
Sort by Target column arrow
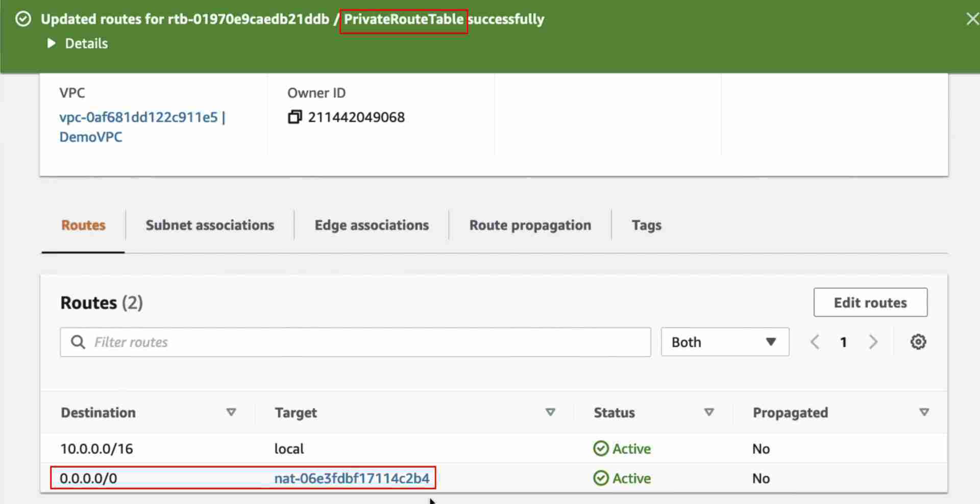[550, 412]
